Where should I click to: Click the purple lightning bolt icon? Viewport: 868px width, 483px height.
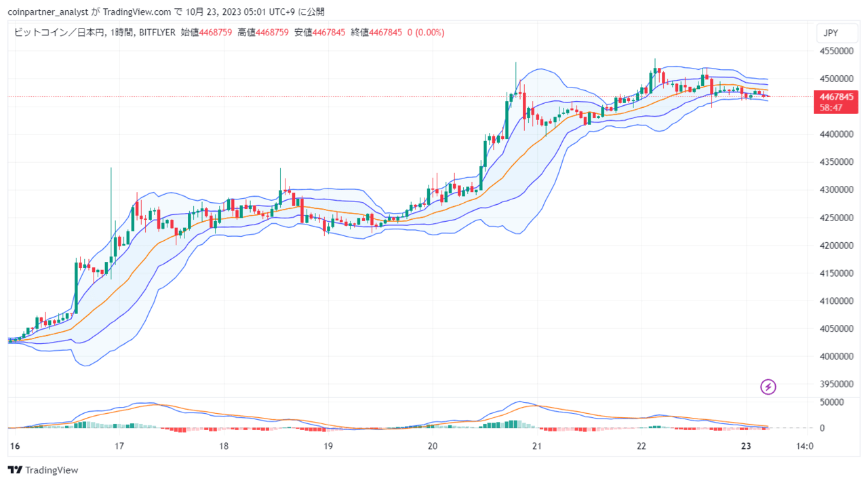click(768, 387)
